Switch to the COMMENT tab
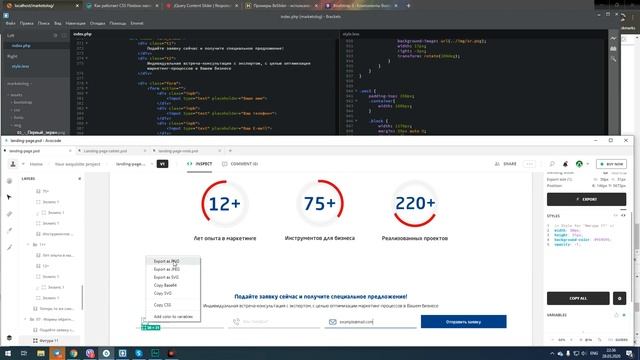The image size is (640, 360). click(240, 164)
